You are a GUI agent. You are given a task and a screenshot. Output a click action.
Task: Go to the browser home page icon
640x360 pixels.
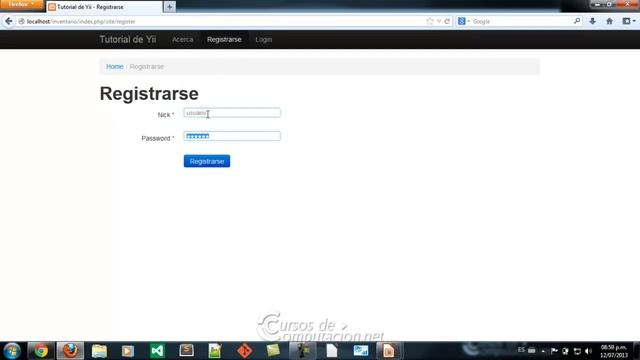609,21
